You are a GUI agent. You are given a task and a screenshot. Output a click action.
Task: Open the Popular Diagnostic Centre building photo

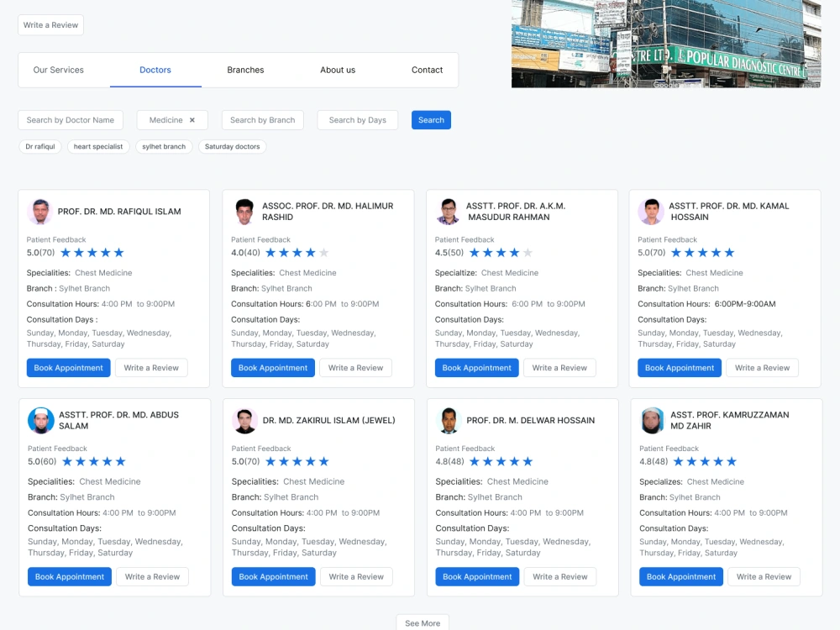tap(666, 44)
